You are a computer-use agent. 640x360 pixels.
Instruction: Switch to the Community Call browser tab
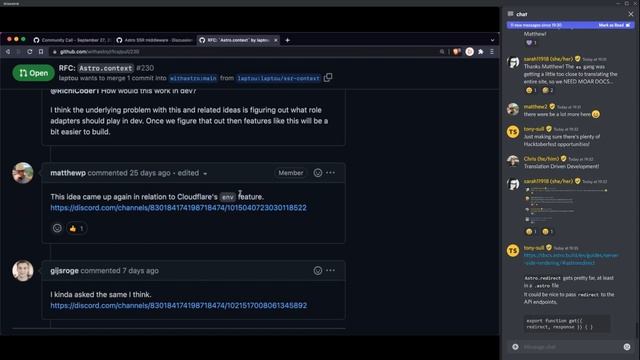[x=72, y=40]
